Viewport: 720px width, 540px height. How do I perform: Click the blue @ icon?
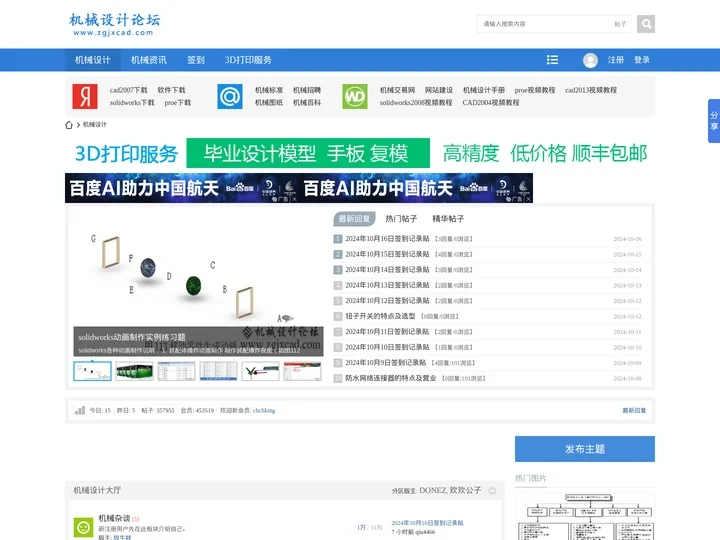230,96
